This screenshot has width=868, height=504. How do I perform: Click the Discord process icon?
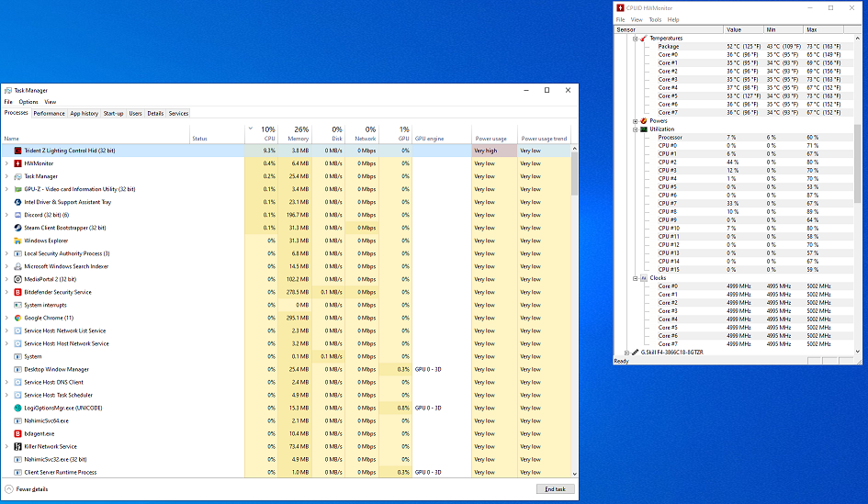pyautogui.click(x=17, y=215)
